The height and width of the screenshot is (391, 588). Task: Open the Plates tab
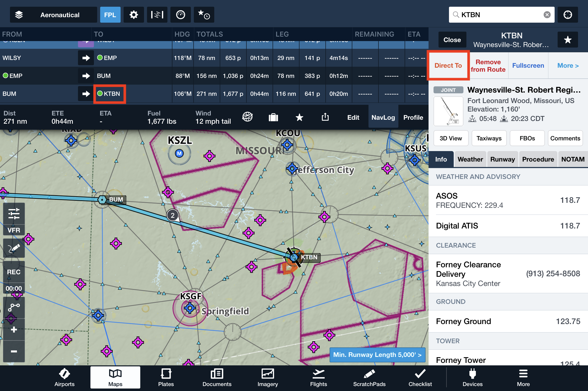[166, 377]
